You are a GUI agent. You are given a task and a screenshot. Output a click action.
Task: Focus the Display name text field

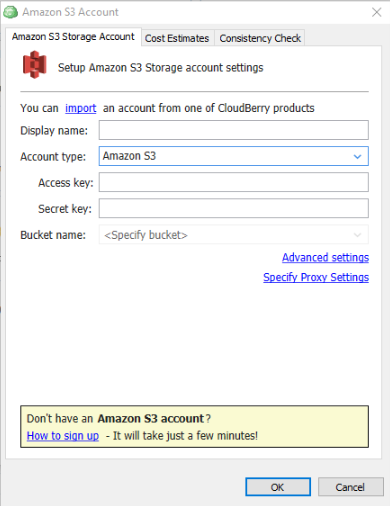(234, 130)
